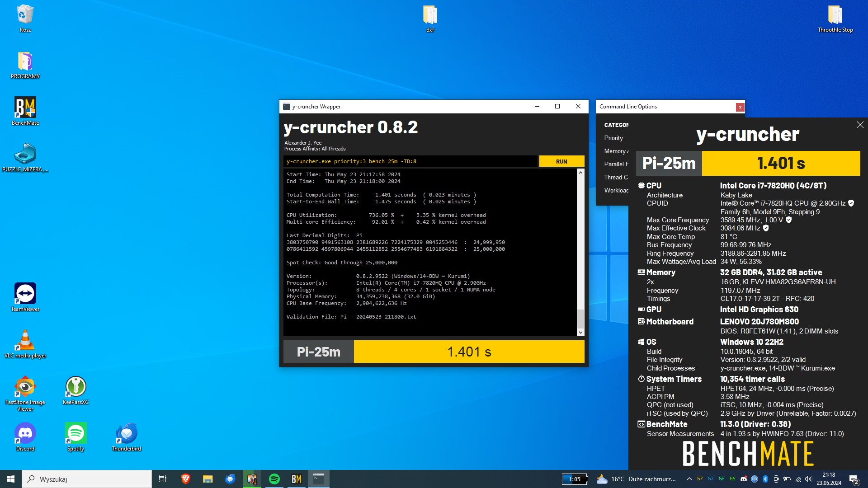Open the Windows Start menu
Screen dimensions: 868x488
[11, 479]
